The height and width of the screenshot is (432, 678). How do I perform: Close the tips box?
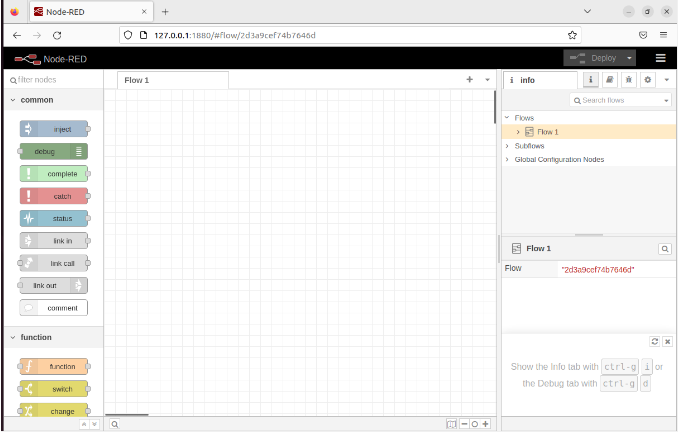(668, 342)
